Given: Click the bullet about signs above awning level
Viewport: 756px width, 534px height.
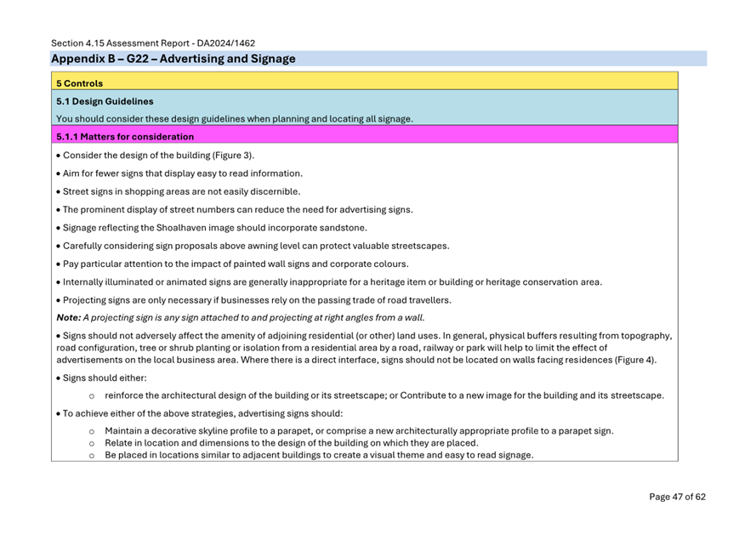Looking at the screenshot, I should (253, 246).
